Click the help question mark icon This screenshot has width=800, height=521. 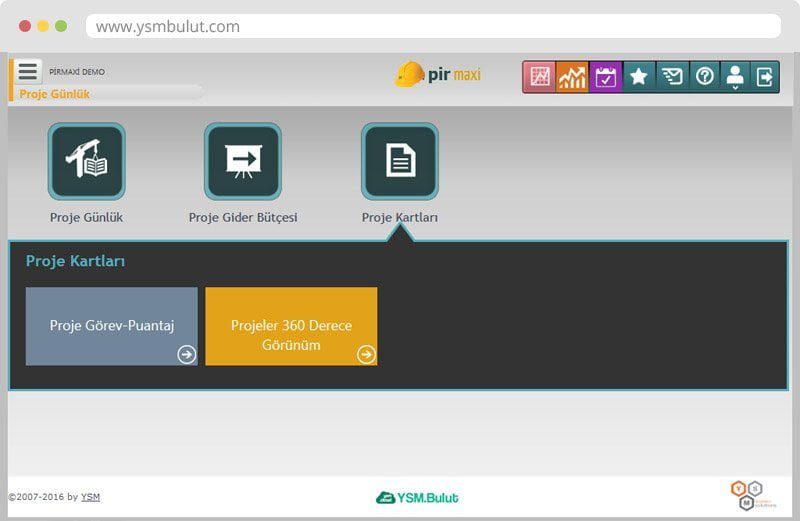(x=705, y=77)
